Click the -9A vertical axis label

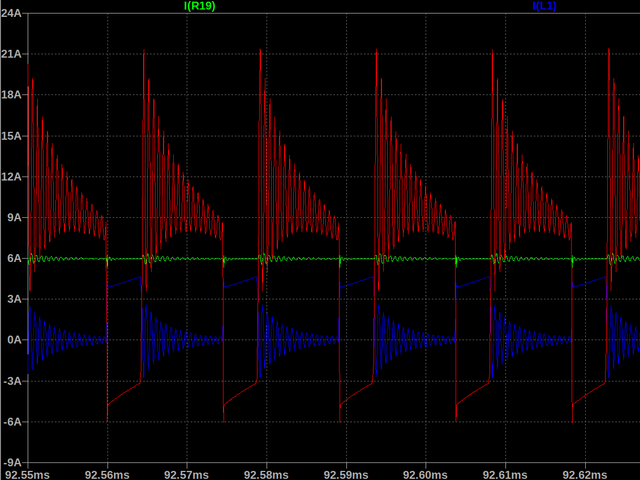tap(14, 464)
